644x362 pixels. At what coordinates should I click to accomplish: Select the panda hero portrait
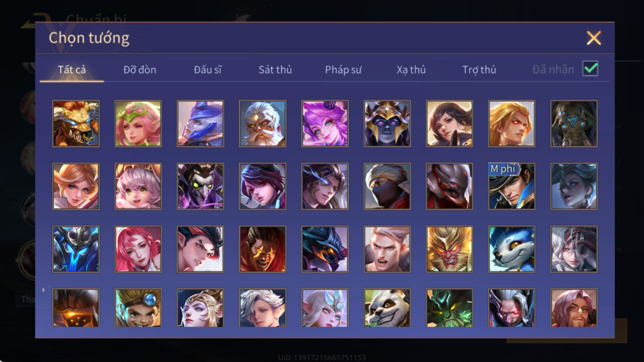tap(387, 308)
